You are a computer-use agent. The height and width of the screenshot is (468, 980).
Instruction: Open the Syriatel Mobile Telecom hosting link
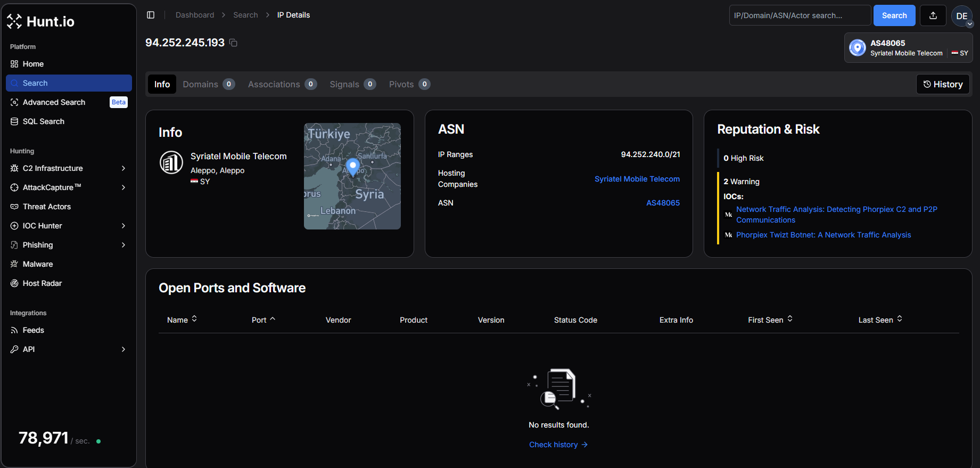(637, 179)
